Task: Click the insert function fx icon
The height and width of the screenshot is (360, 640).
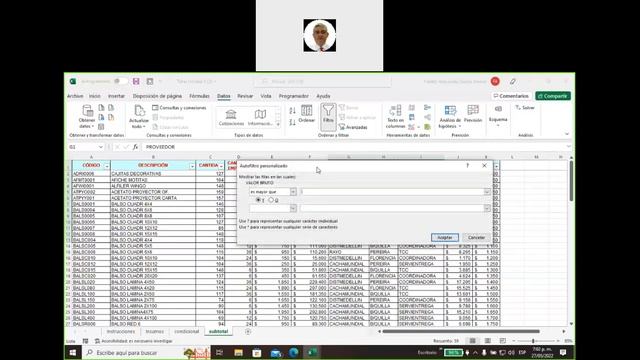Action: click(135, 147)
